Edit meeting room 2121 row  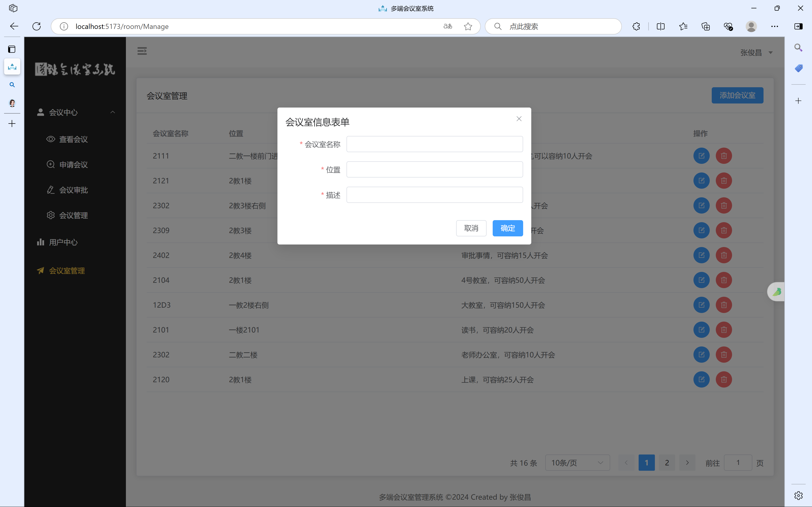[701, 181]
